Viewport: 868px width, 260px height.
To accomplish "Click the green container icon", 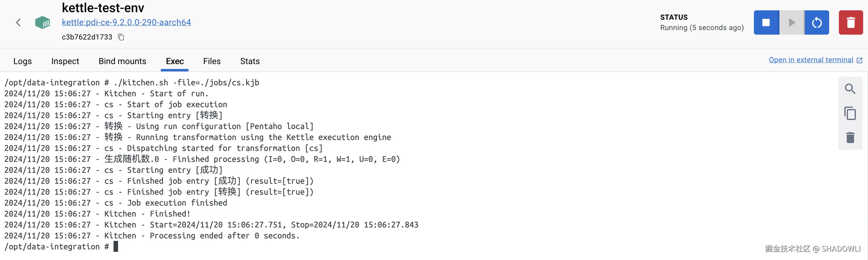I will [42, 22].
